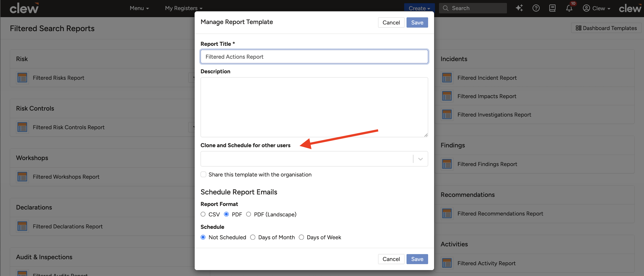Open the Create dropdown button
Image resolution: width=644 pixels, height=276 pixels.
coord(419,8)
